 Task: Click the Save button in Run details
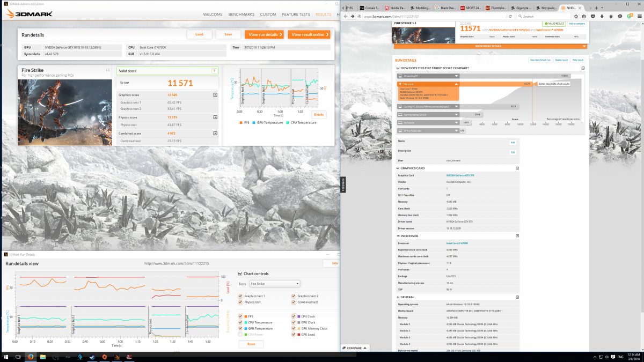point(228,34)
